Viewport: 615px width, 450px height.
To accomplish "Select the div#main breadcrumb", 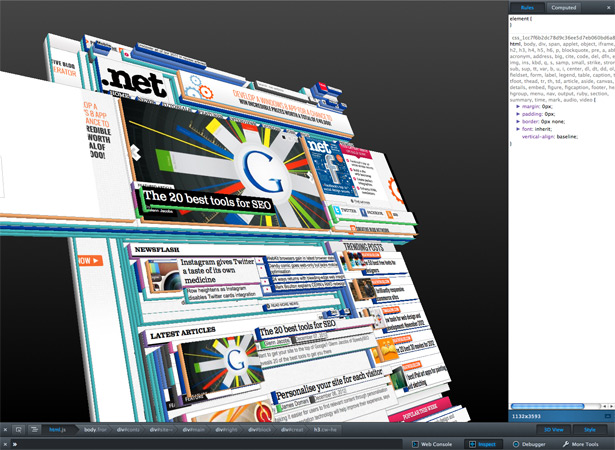I will [x=193, y=430].
